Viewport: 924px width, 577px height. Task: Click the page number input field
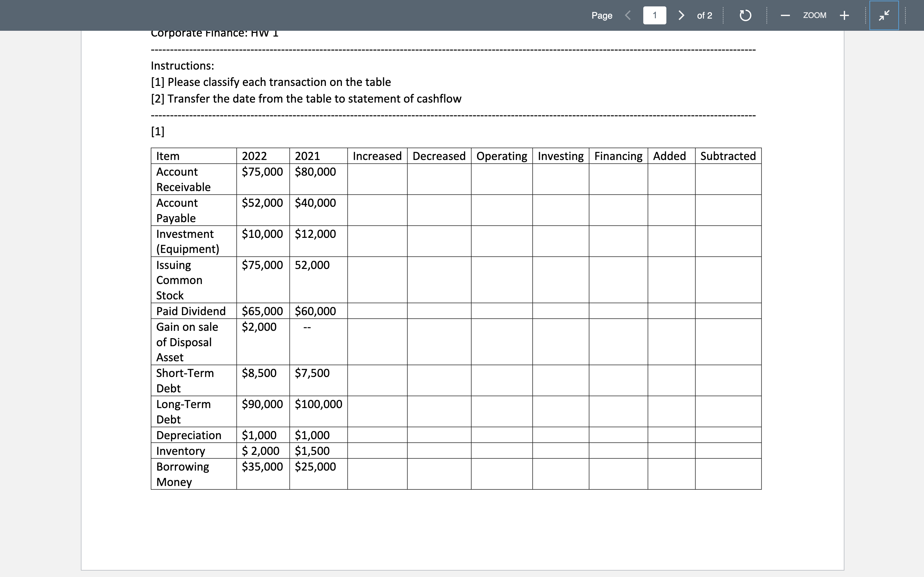pos(654,15)
